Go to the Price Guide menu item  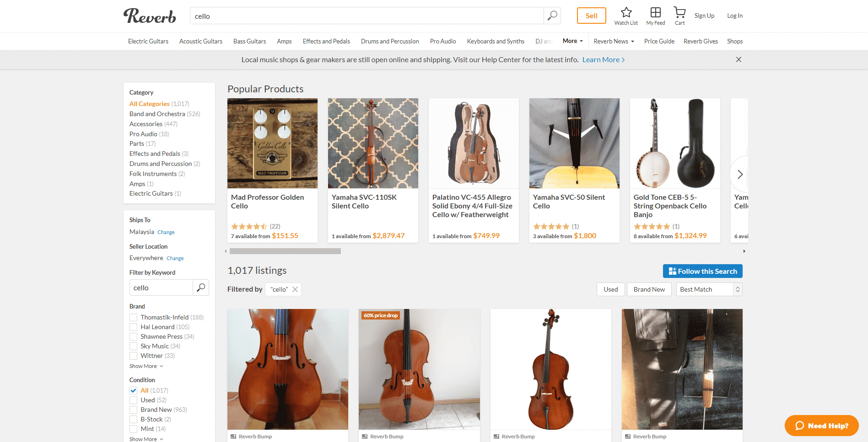(659, 41)
